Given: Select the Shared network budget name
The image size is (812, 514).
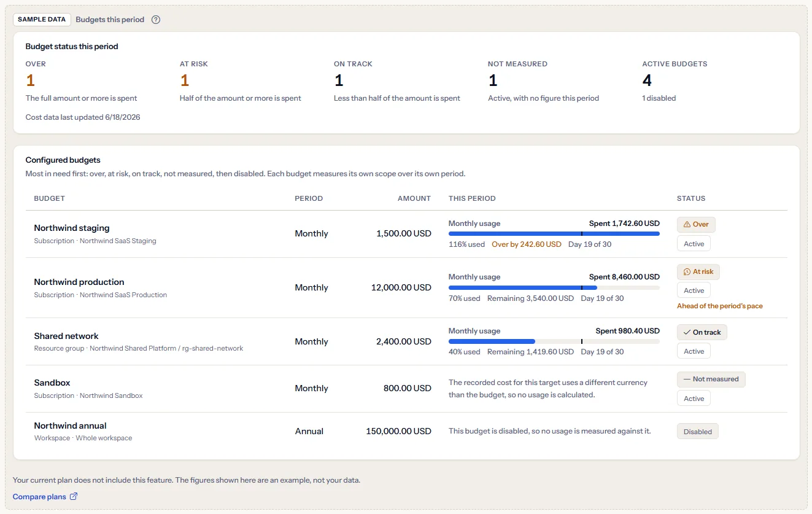Looking at the screenshot, I should [66, 336].
